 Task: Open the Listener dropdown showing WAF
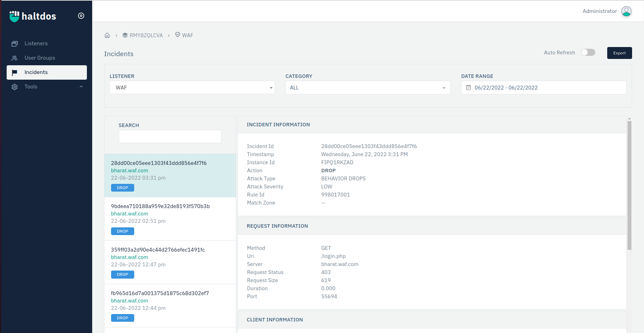pos(192,88)
